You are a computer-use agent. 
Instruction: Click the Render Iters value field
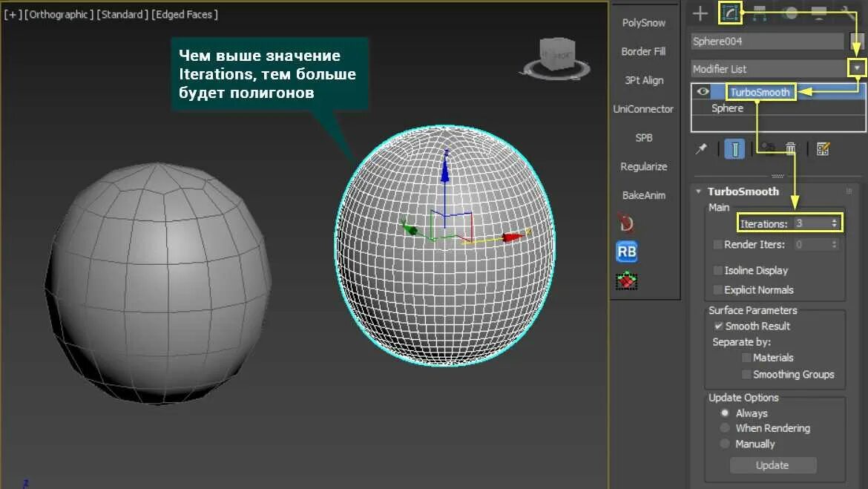(811, 244)
